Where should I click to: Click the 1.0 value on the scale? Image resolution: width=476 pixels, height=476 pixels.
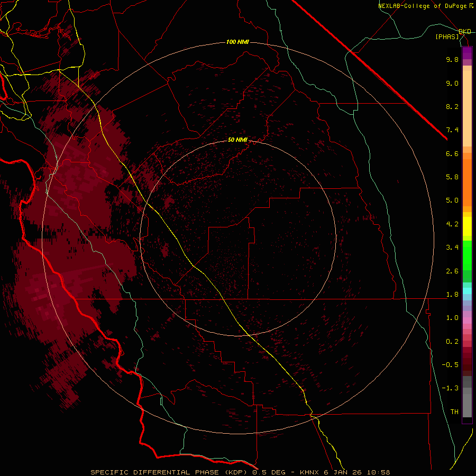[x=452, y=318]
